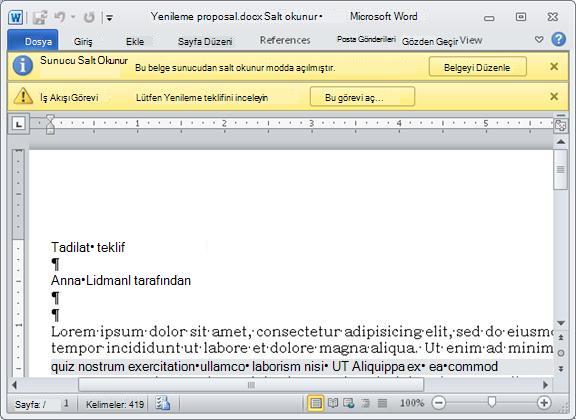
Task: Click the 100% zoom level button
Action: [412, 403]
